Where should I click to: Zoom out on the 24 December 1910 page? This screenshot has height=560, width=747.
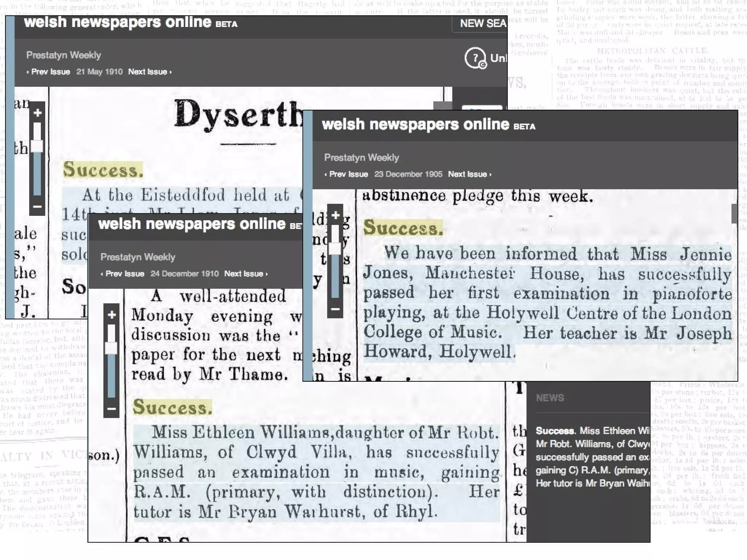click(112, 409)
